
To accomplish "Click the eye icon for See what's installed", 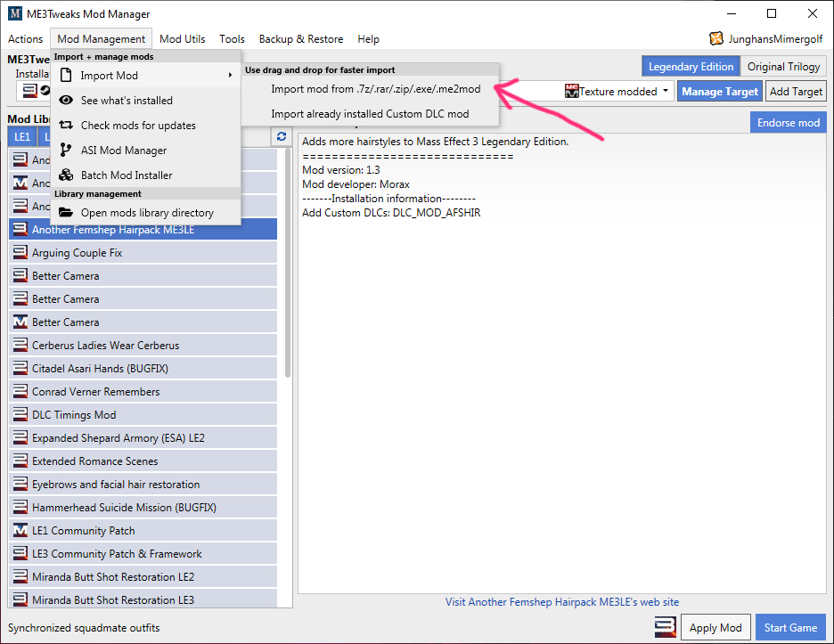I will click(x=66, y=100).
